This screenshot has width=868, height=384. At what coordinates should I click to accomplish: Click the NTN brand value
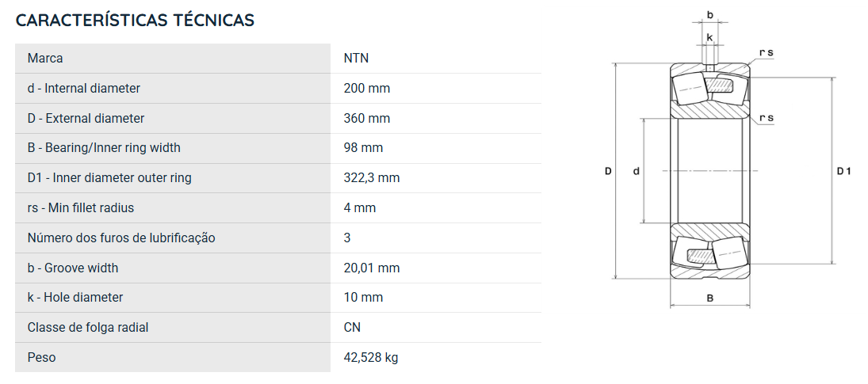[x=356, y=58]
